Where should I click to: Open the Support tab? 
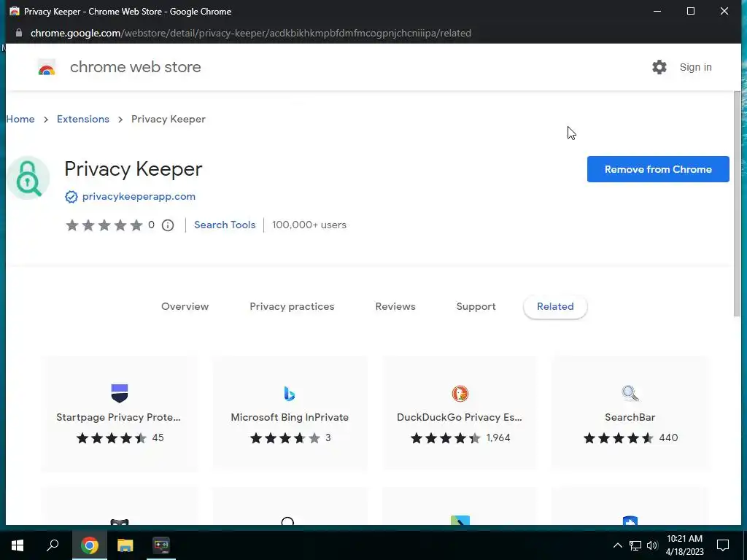tap(476, 307)
